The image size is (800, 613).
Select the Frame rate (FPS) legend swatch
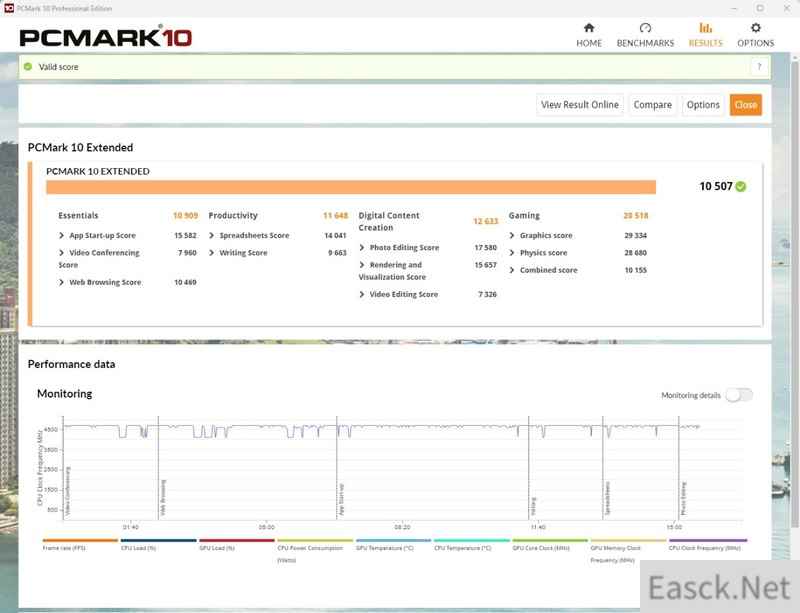coord(80,540)
